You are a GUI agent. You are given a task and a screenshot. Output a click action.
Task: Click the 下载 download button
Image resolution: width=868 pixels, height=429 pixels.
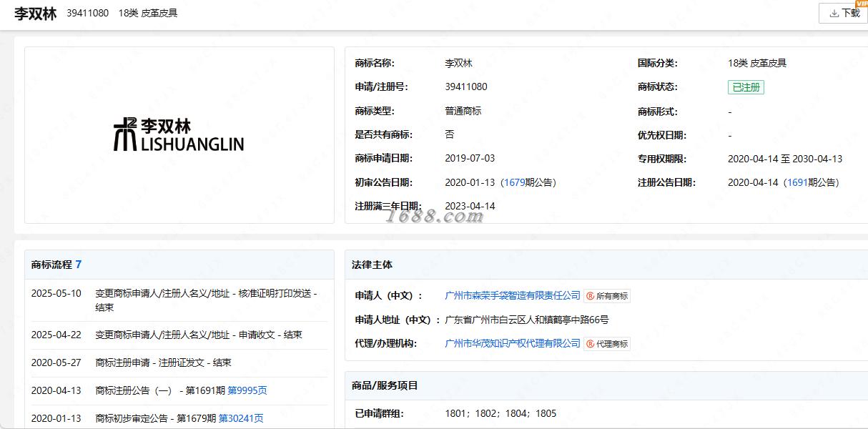(843, 13)
